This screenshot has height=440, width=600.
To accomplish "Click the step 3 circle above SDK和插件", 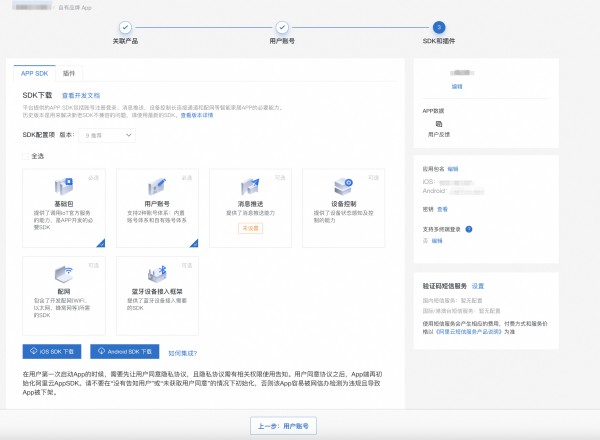I will tap(439, 27).
